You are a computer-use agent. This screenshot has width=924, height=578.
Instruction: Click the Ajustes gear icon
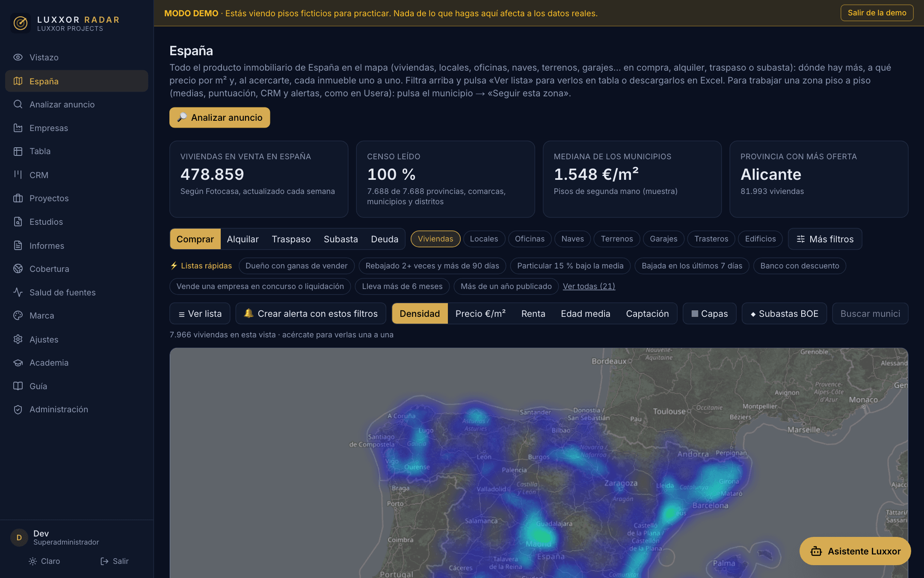point(18,339)
